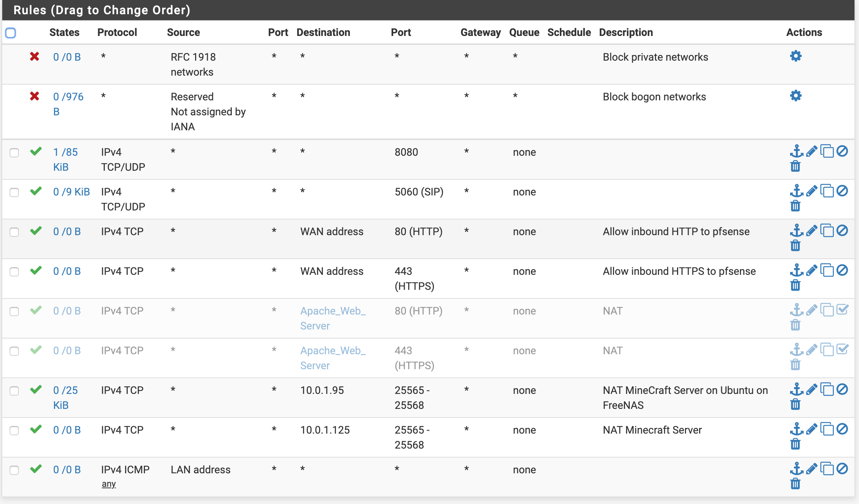Click the red X on the RFC 1918 networks rule

pos(34,57)
